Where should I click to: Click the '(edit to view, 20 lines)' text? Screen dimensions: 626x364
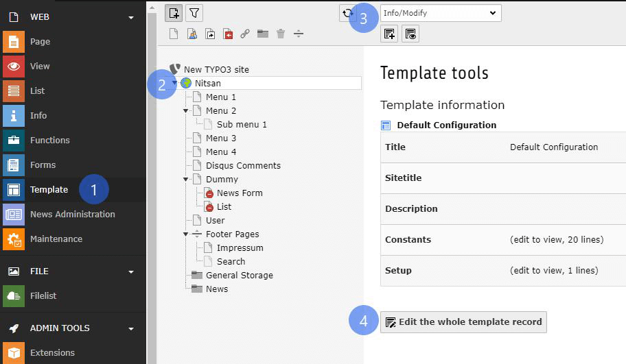(557, 240)
